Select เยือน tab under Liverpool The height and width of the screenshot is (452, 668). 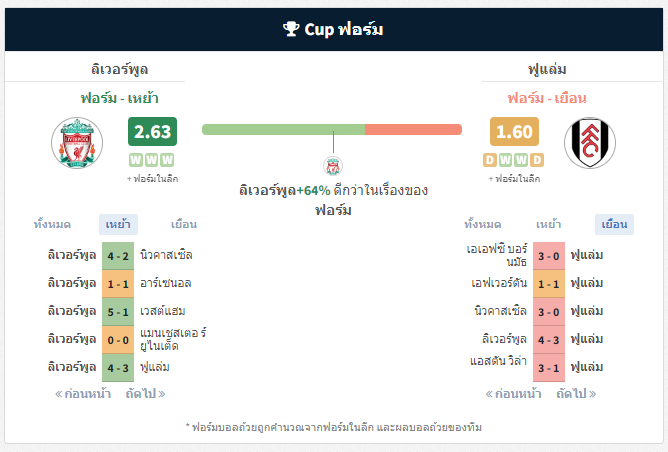[x=183, y=224]
